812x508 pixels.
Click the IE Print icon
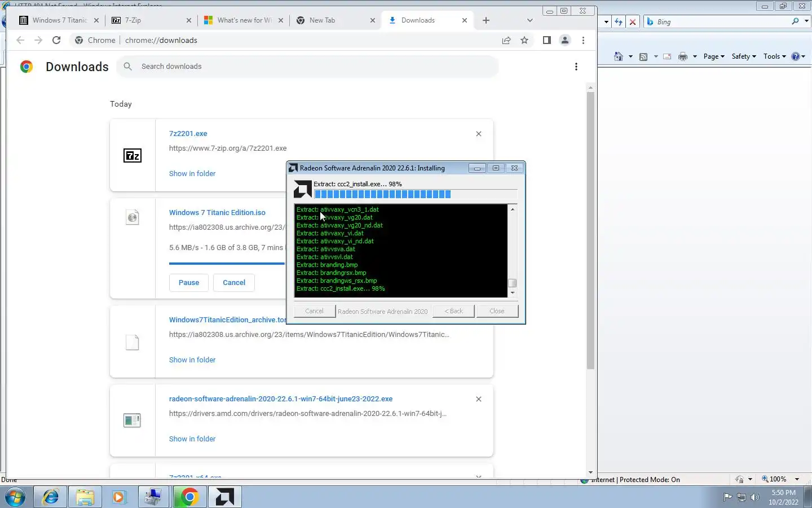[683, 56]
